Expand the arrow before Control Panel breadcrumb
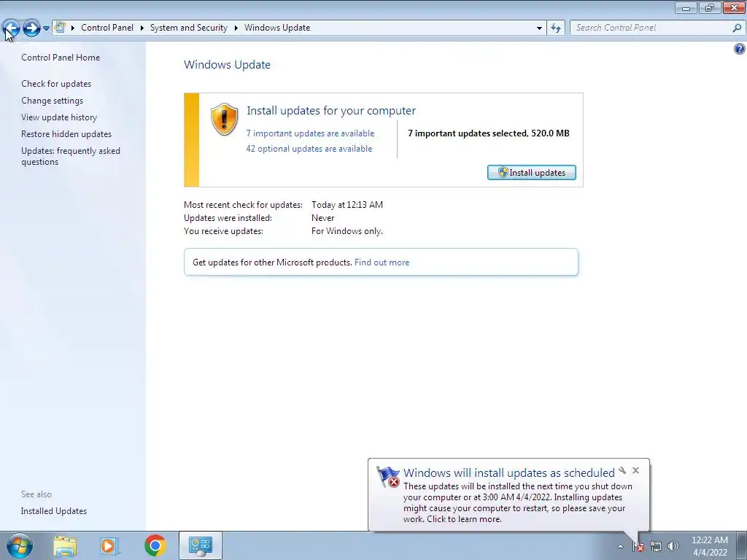 (x=73, y=28)
